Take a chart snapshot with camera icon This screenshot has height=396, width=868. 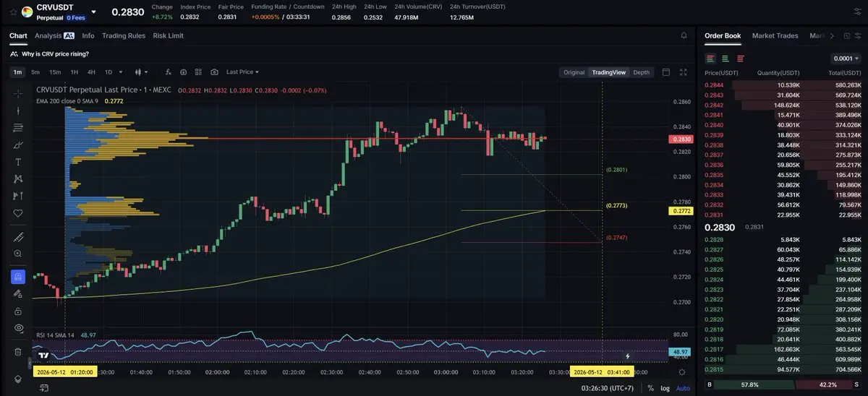[214, 72]
